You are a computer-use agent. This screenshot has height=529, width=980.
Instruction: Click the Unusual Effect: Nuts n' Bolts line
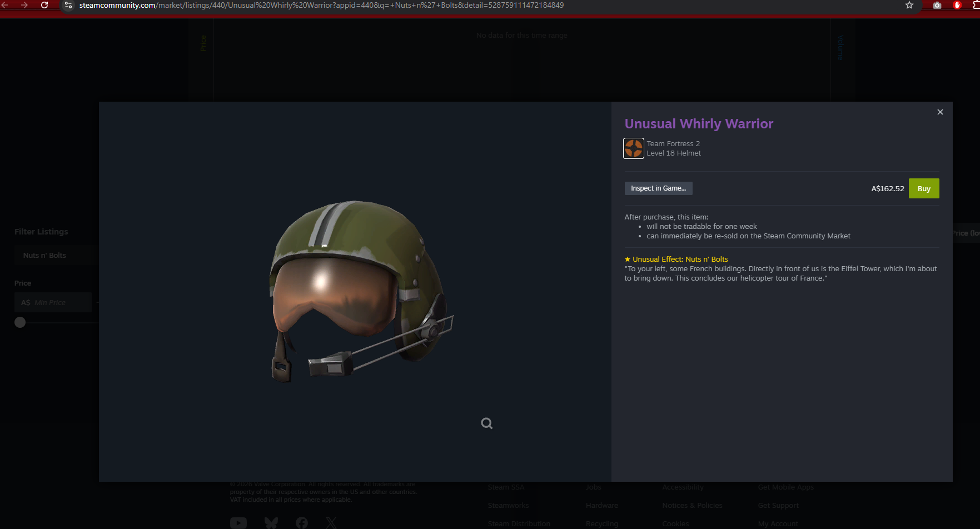(676, 259)
